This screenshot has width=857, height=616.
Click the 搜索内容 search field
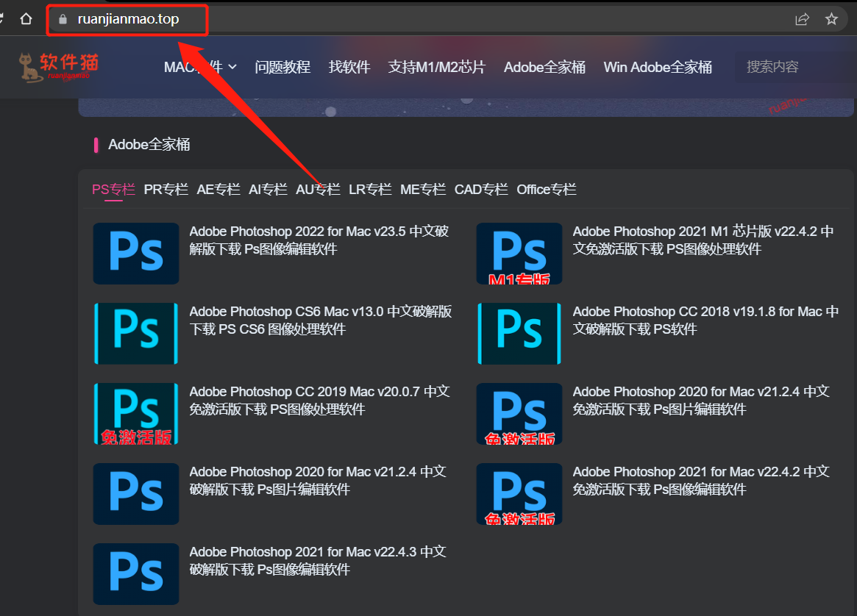795,67
